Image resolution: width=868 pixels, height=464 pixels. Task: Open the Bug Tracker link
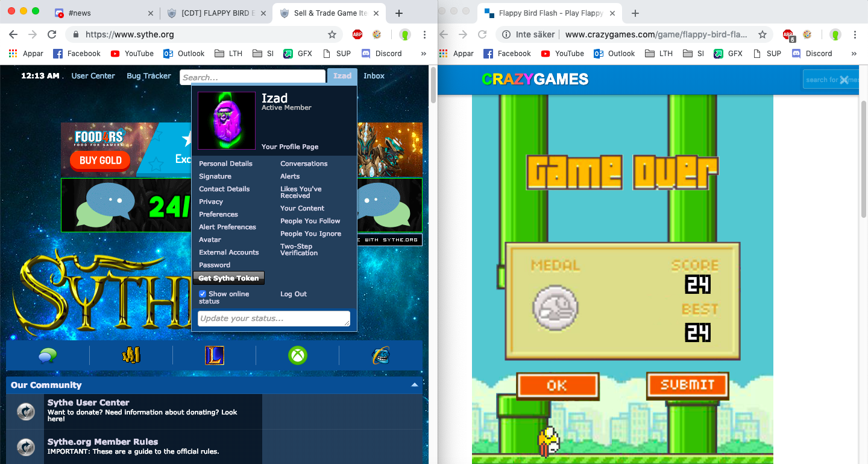point(149,76)
